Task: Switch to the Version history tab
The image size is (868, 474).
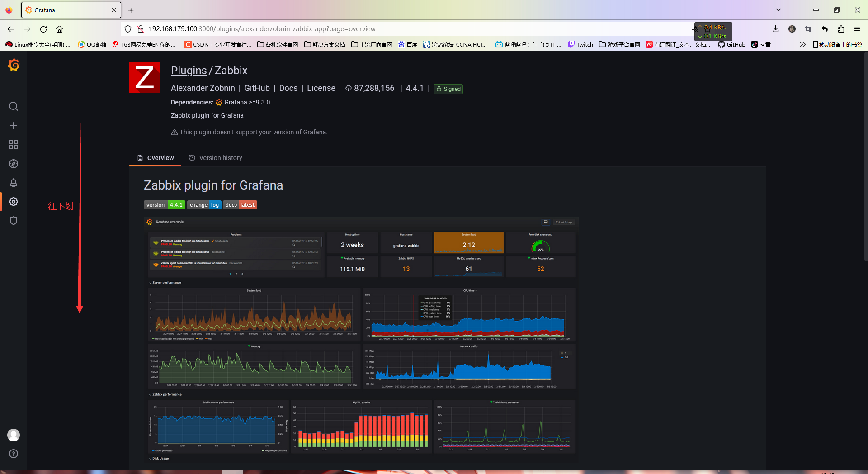Action: pyautogui.click(x=216, y=158)
